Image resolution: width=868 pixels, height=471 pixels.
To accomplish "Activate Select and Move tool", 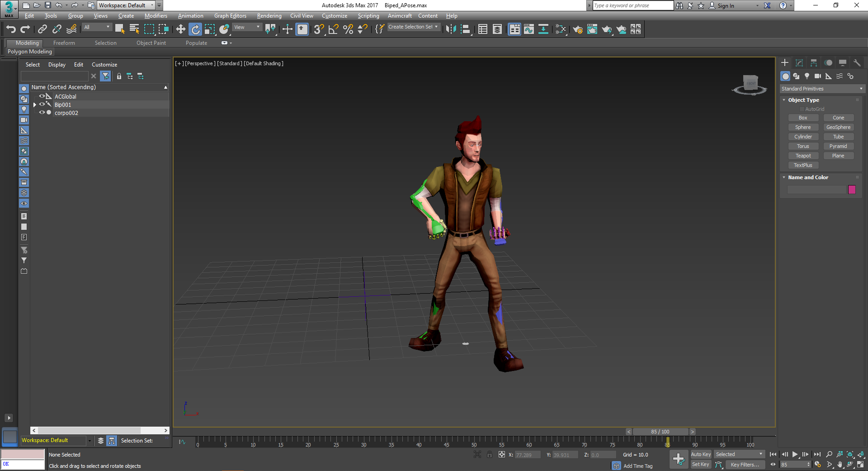I will (x=181, y=29).
